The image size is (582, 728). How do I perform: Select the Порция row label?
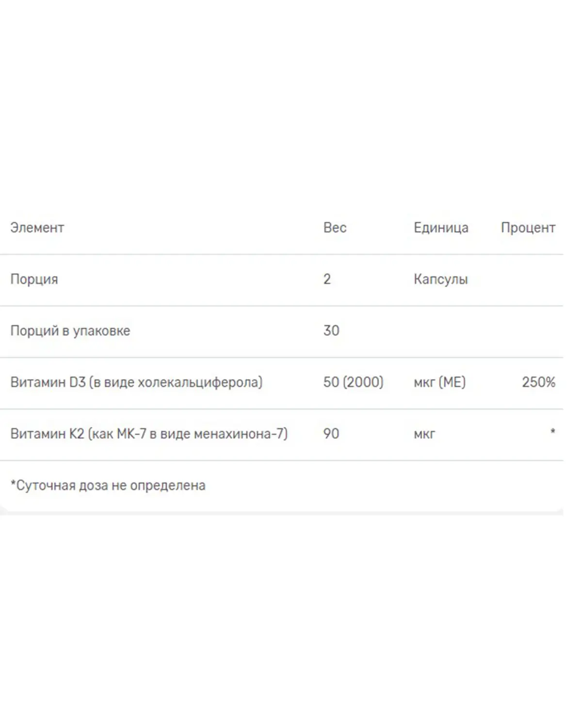34,280
